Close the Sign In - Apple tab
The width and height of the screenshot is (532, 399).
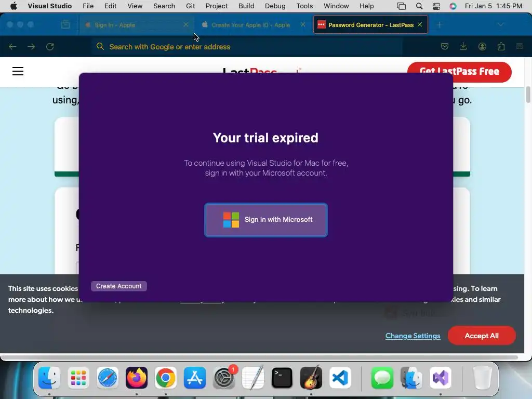[185, 25]
